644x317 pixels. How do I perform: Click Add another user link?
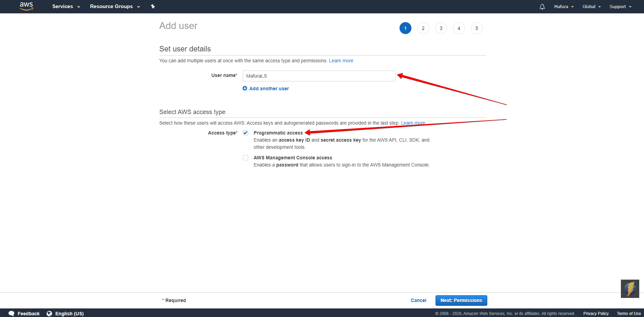click(x=269, y=89)
